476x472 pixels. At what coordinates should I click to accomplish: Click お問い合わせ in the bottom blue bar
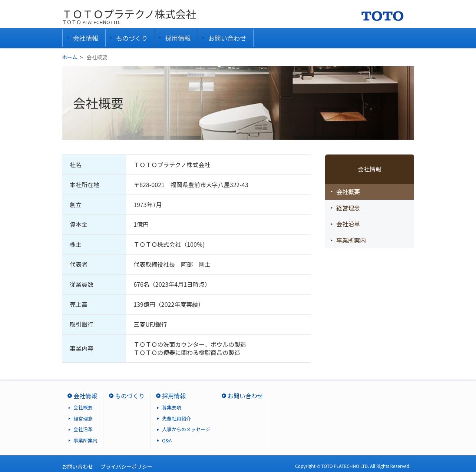77,466
